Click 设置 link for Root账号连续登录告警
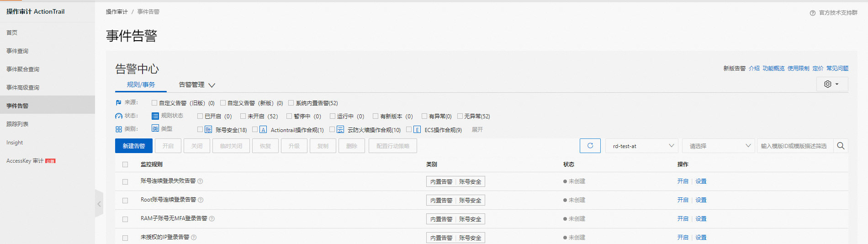868x244 pixels. point(701,200)
